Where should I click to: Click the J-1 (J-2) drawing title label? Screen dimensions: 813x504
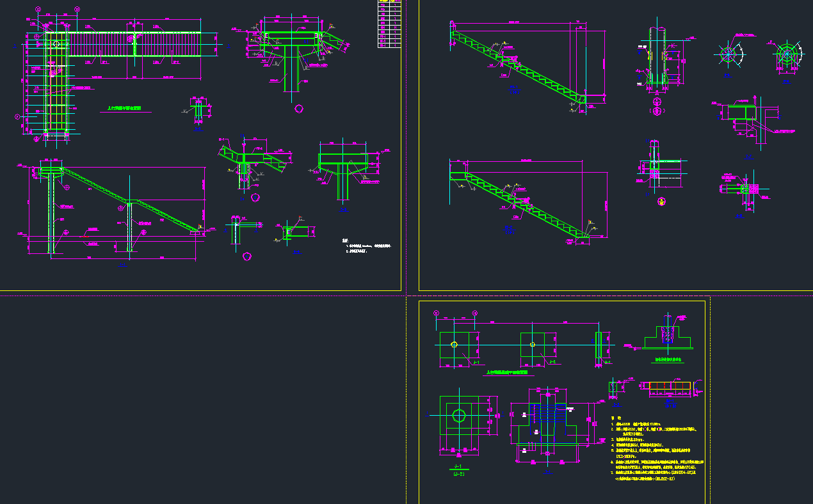[458, 470]
